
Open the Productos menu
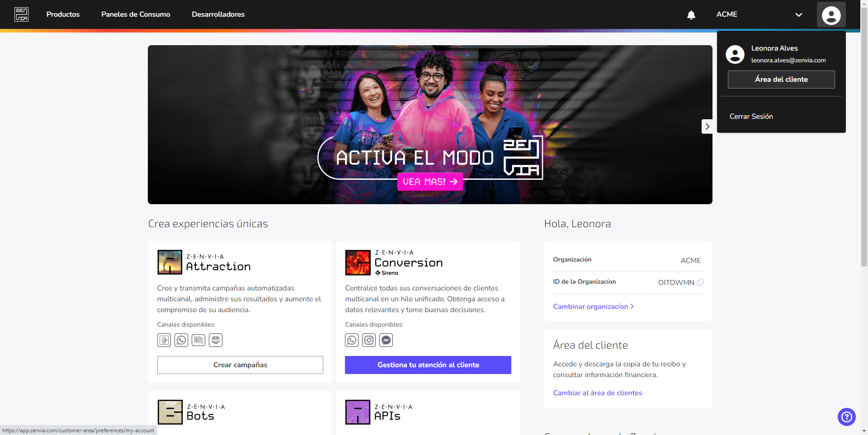[63, 14]
